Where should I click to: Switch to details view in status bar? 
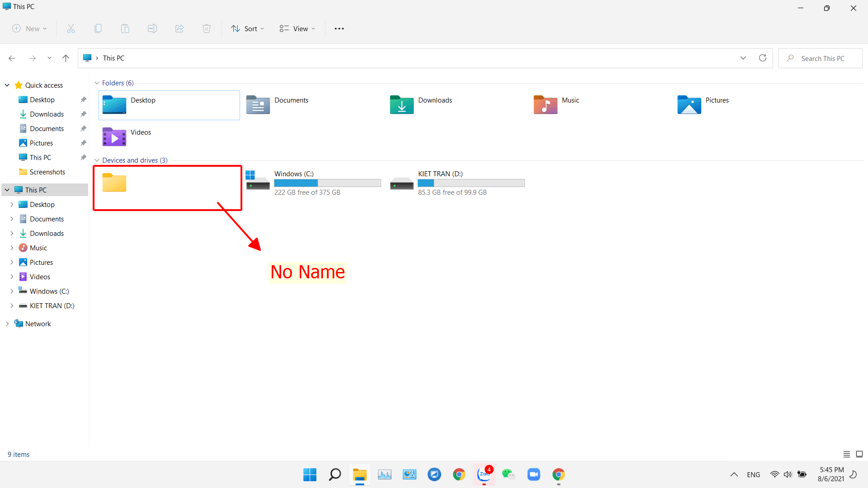pyautogui.click(x=847, y=454)
